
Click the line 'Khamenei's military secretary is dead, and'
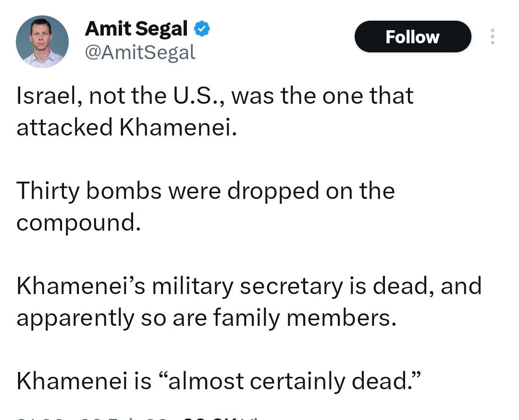click(249, 286)
